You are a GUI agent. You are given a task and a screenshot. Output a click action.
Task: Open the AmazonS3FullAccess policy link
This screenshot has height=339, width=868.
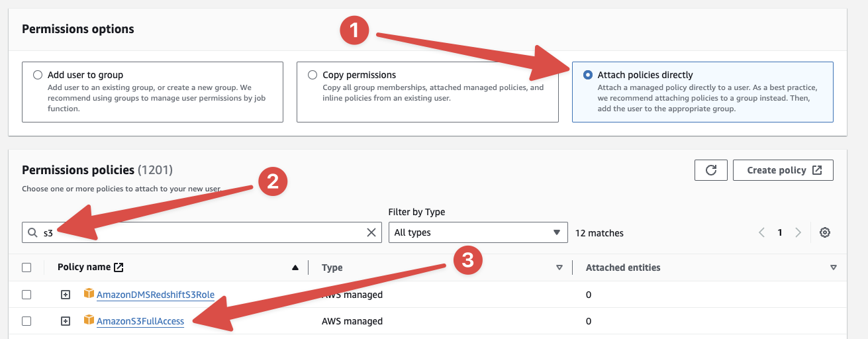click(140, 321)
